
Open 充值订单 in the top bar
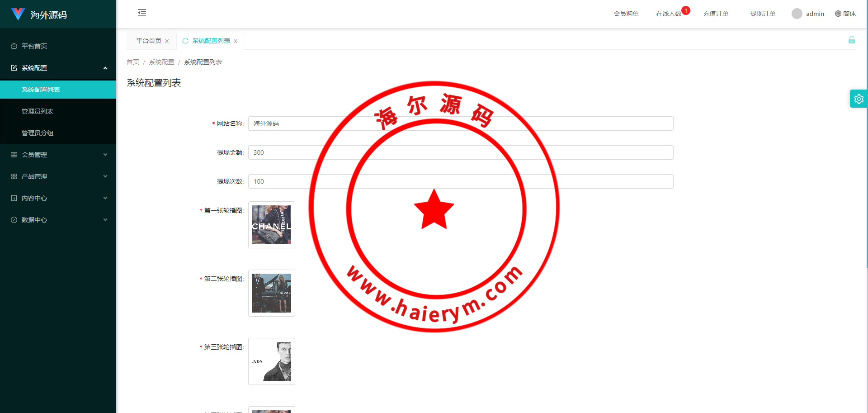point(716,14)
